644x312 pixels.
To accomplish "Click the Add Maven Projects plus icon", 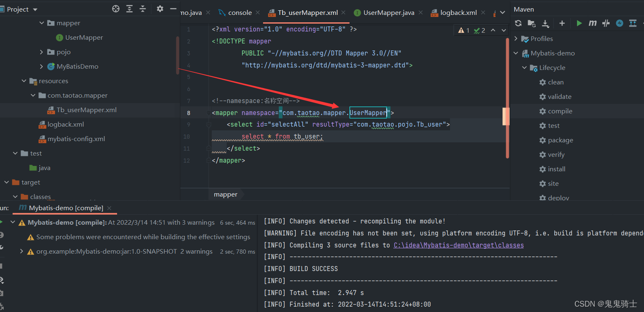I will pyautogui.click(x=562, y=24).
